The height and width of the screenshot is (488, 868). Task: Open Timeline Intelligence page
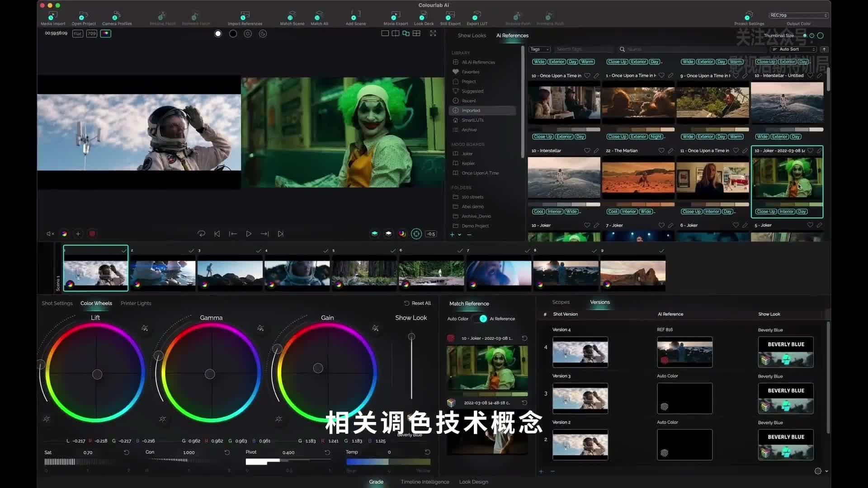[x=425, y=482]
